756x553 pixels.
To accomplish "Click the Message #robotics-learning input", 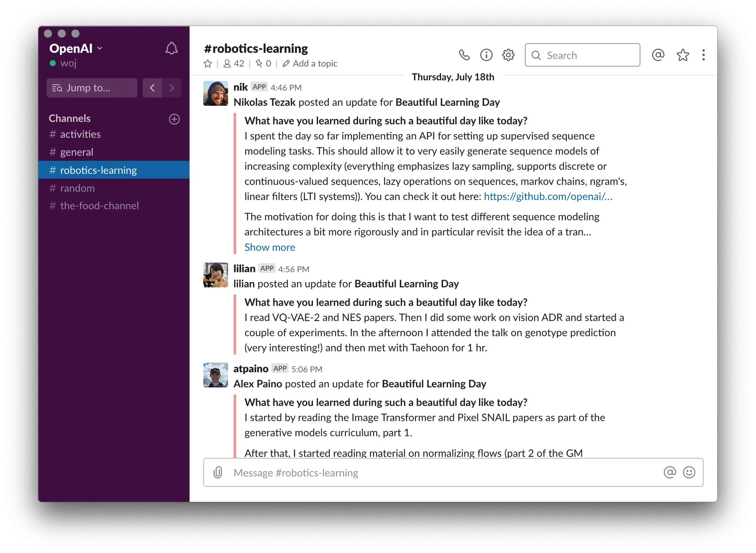I will 453,472.
